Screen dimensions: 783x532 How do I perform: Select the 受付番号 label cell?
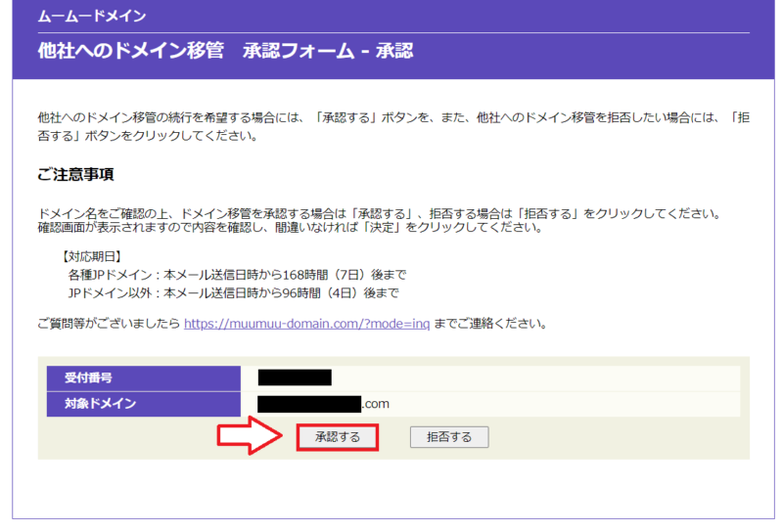click(143, 377)
